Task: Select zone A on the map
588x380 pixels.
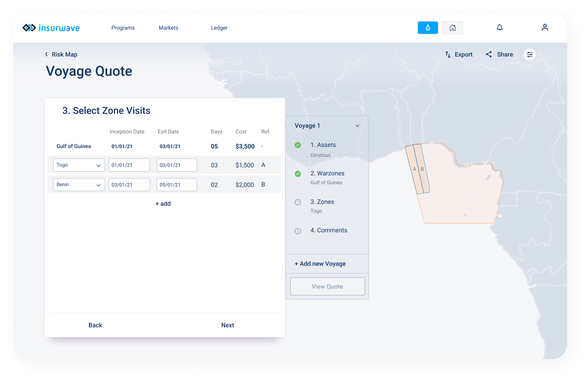Action: pos(414,169)
